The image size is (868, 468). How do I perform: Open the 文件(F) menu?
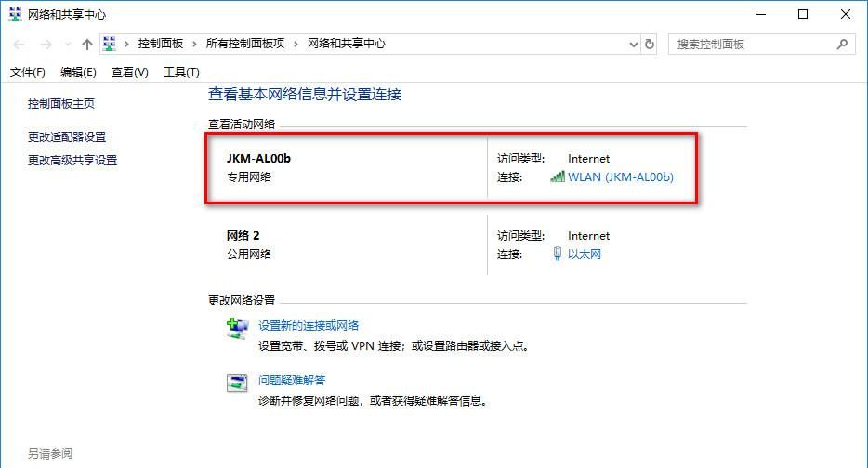tap(28, 72)
